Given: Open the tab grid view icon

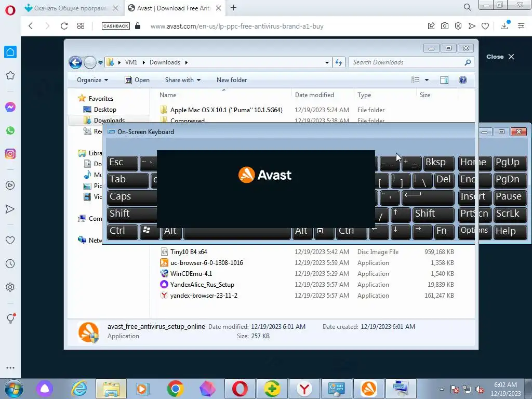Looking at the screenshot, I should click(81, 26).
